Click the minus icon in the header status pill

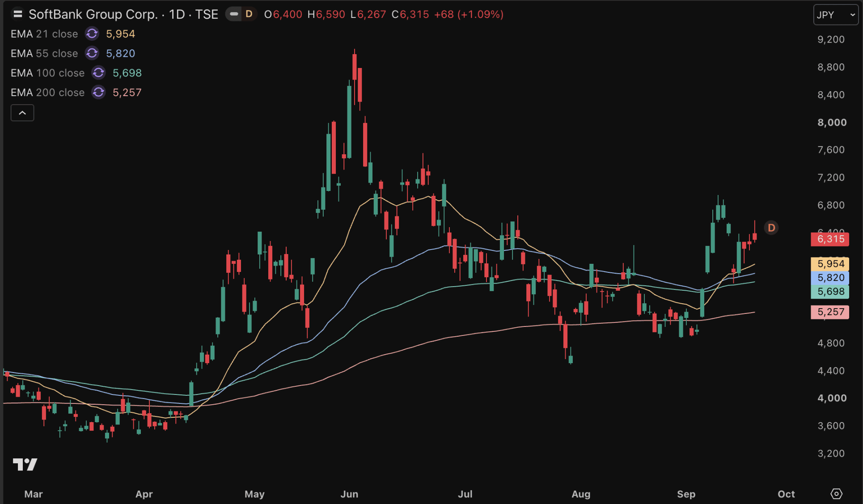(x=234, y=14)
